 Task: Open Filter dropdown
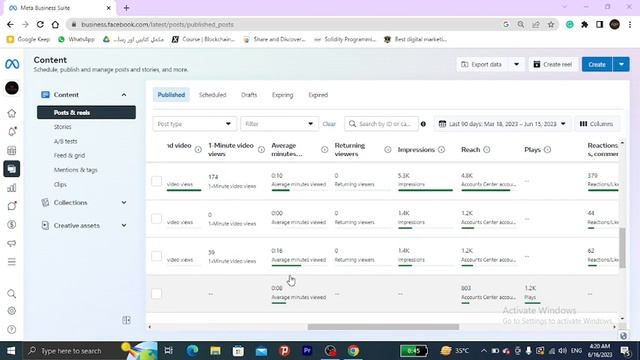[x=279, y=124]
